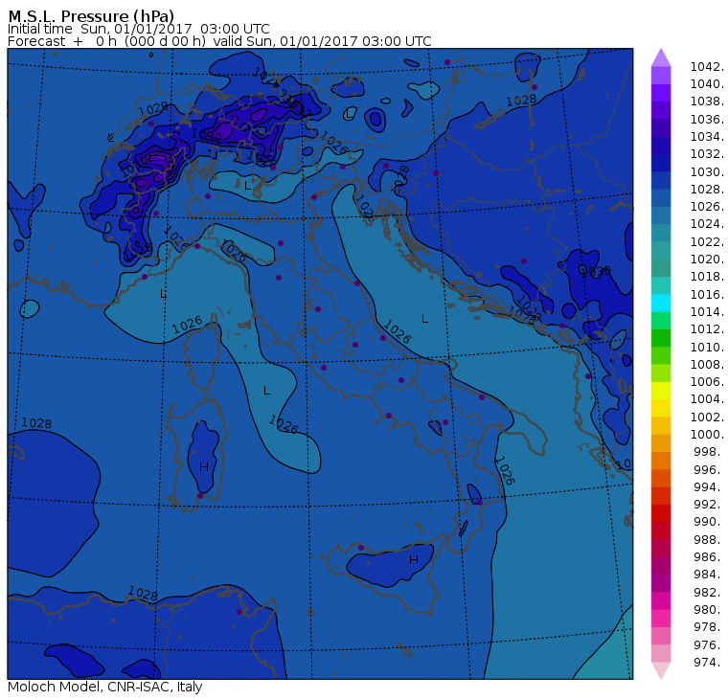Click the 'Moloch Model, CNR-ISAC, Italy' credit

(105, 687)
